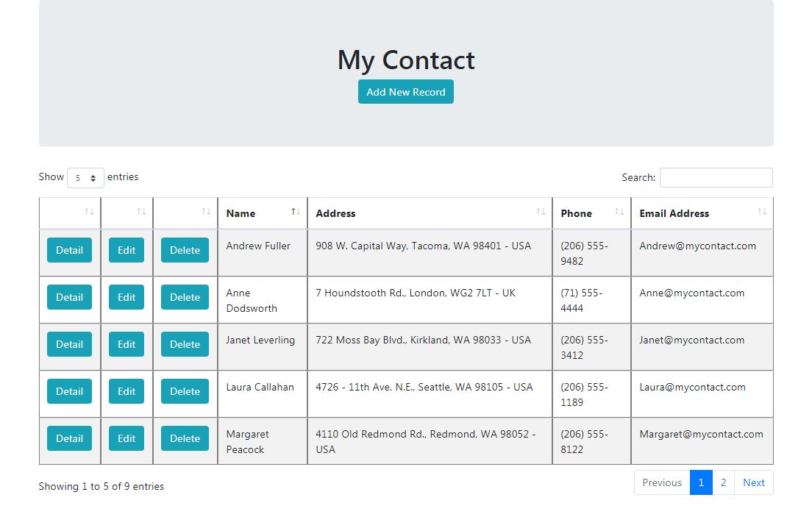812x517 pixels.
Task: Open Detail for Janet Leverling
Action: (69, 344)
